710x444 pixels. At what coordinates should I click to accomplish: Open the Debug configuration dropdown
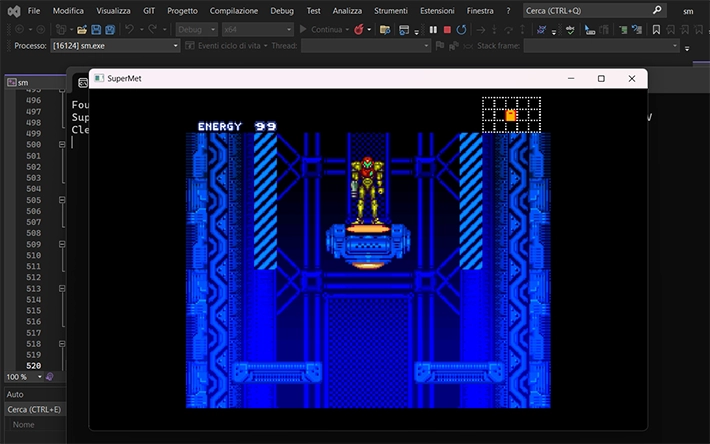click(196, 29)
